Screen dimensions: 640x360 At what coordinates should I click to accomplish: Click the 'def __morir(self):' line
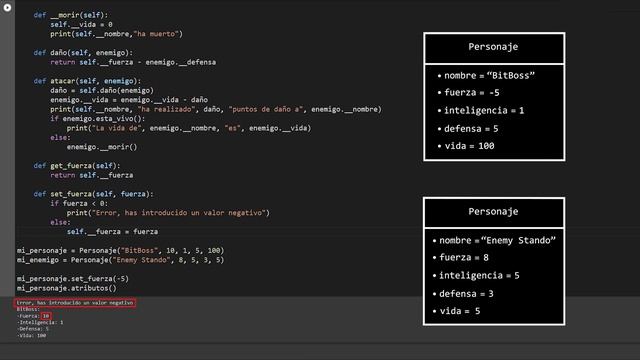[71, 15]
